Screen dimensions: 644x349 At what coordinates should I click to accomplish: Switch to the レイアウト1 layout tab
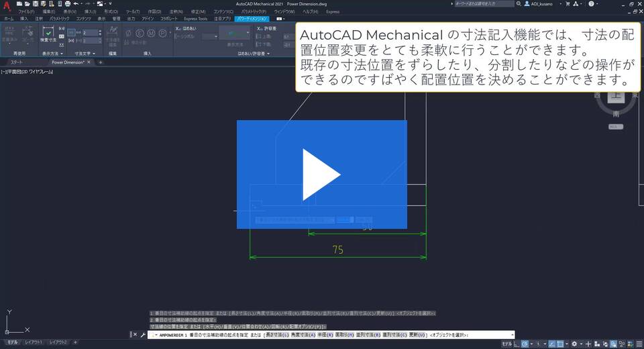34,342
